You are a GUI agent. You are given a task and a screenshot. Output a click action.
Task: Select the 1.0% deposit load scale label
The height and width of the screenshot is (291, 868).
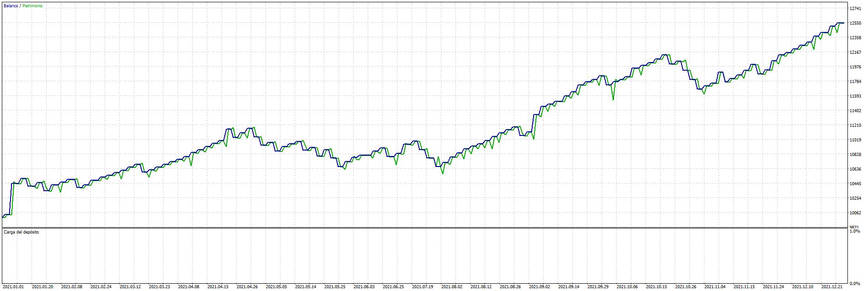pos(855,232)
